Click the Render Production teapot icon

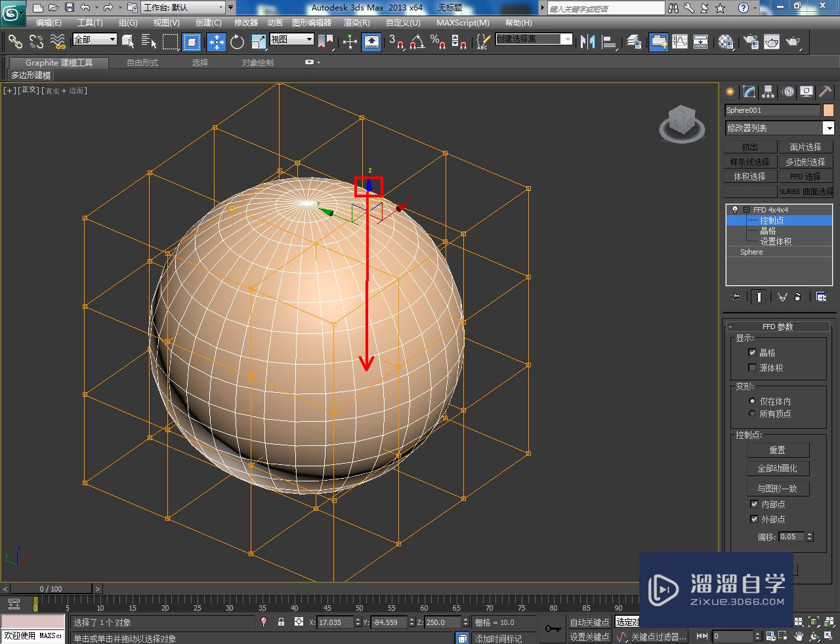click(x=793, y=42)
